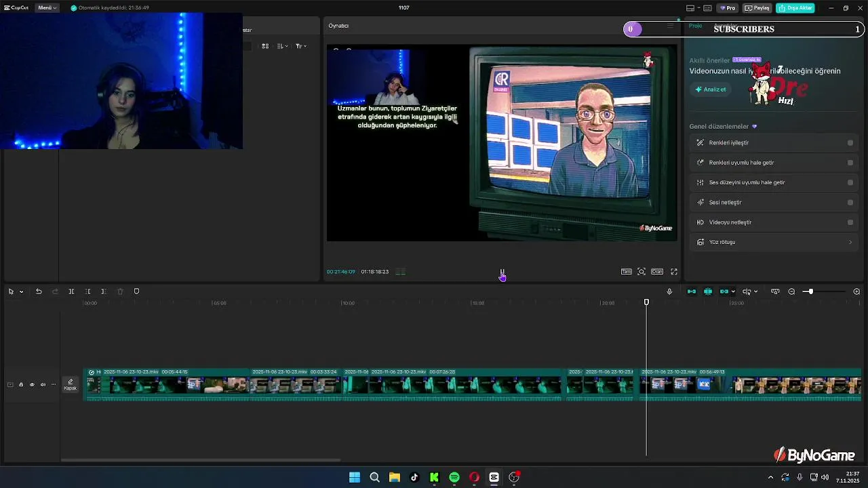Click the player screenshot focus icon

(642, 272)
